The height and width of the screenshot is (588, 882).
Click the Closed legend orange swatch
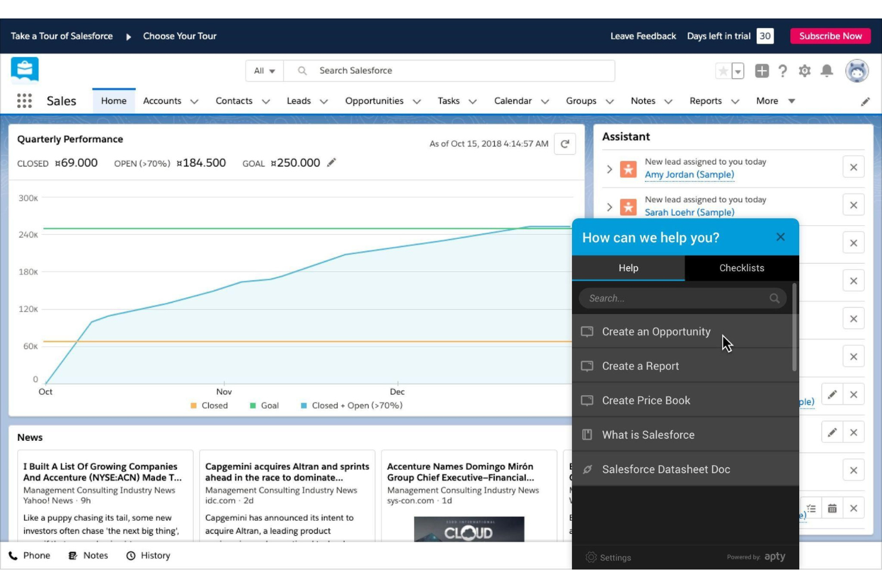[194, 406]
